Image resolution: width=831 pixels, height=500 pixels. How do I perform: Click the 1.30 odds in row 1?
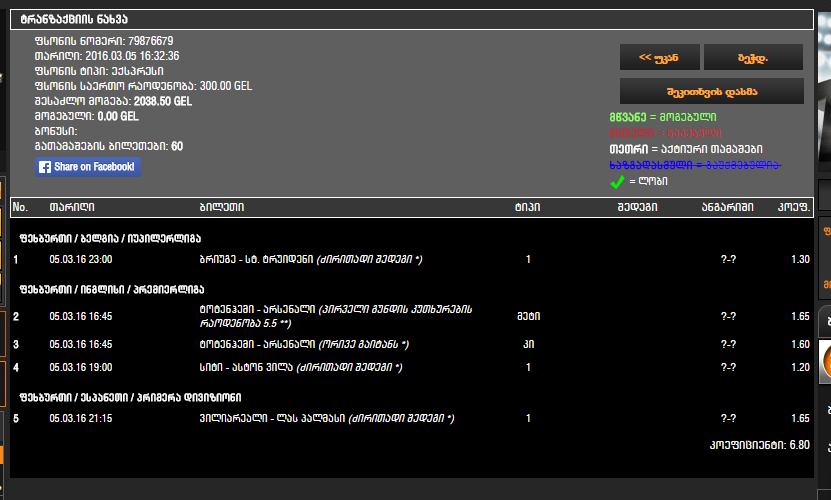tap(800, 259)
